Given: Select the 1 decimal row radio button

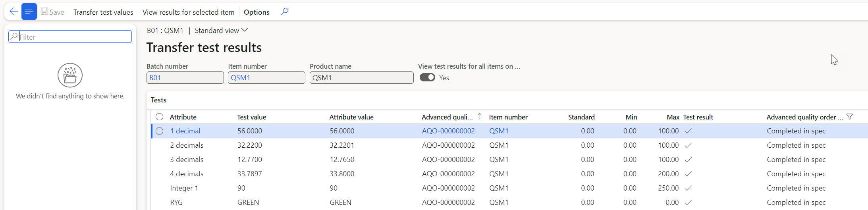Looking at the screenshot, I should pos(159,131).
